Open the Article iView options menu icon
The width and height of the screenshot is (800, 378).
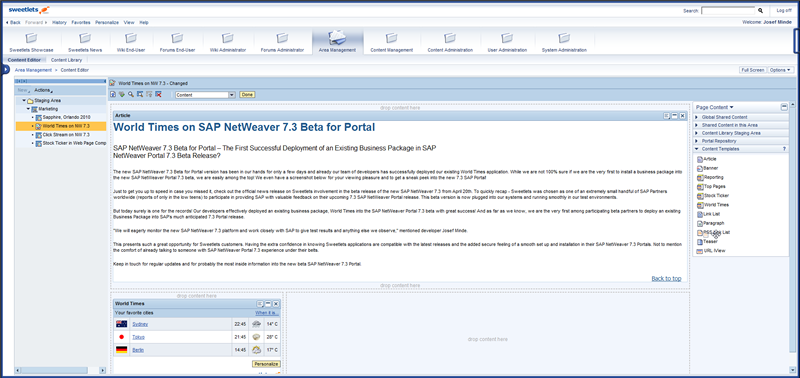[x=666, y=116]
